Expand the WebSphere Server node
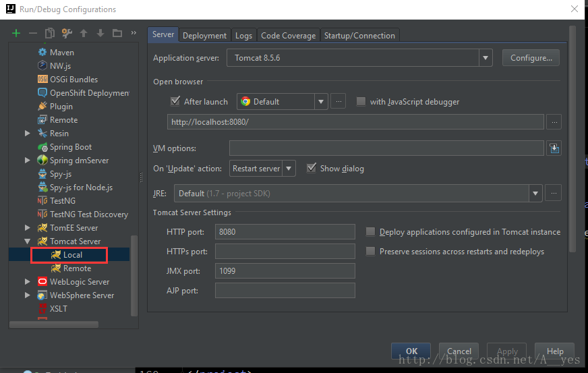Viewport: 588px width, 373px height. coord(28,295)
